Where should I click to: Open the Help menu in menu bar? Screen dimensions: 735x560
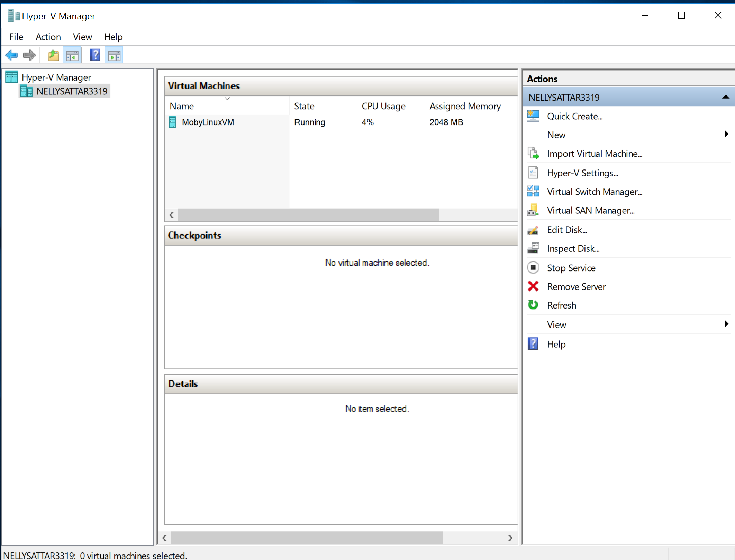click(x=113, y=37)
